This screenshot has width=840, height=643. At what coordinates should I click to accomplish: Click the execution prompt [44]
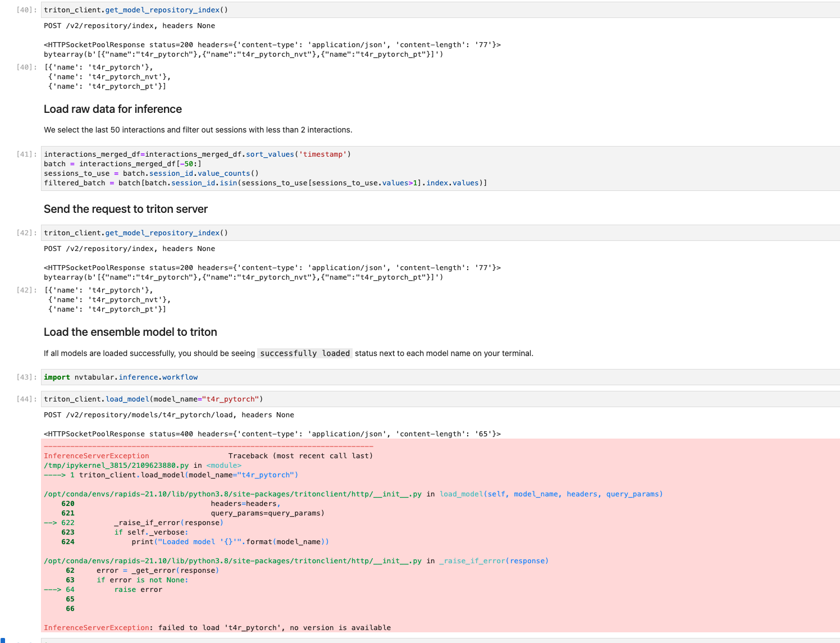pos(25,399)
